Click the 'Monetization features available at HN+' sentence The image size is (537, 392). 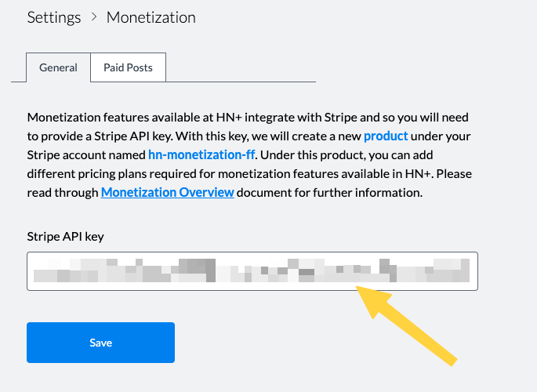tap(135, 118)
